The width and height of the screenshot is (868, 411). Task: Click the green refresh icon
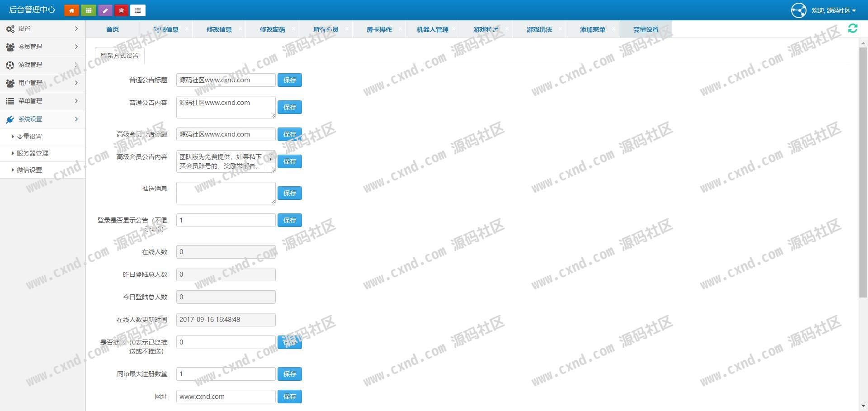tap(853, 28)
